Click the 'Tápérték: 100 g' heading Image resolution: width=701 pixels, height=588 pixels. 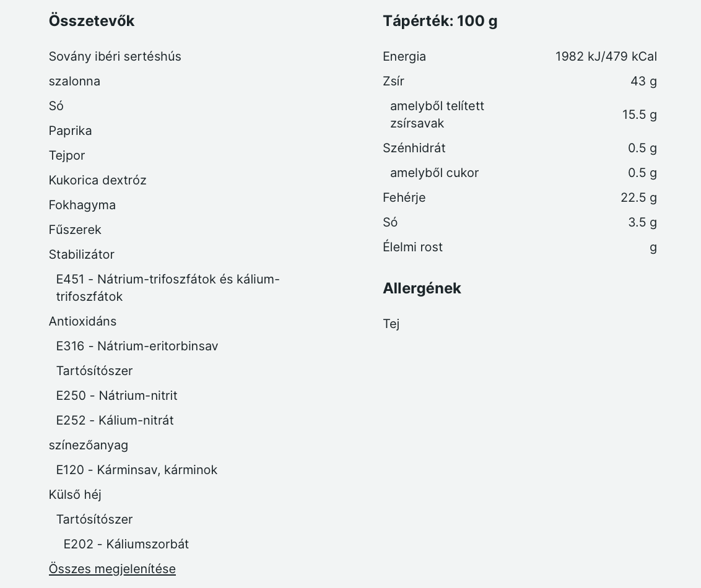click(x=440, y=21)
